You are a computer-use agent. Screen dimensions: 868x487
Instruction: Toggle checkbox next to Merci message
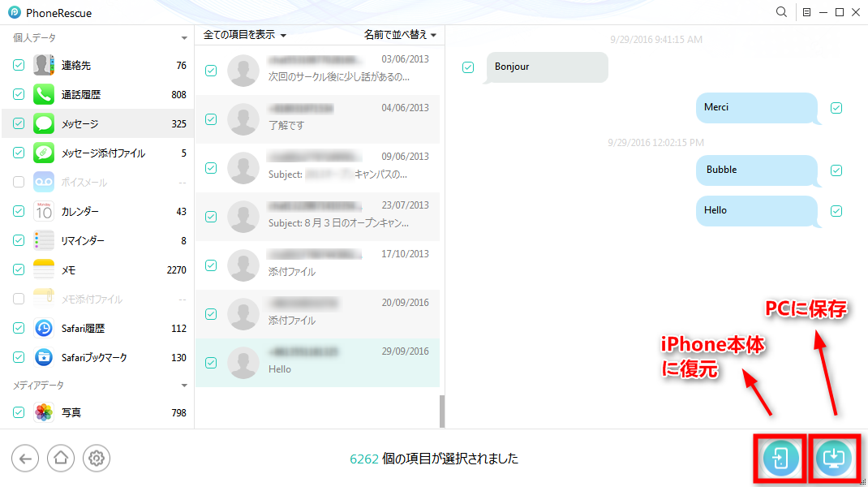point(836,108)
